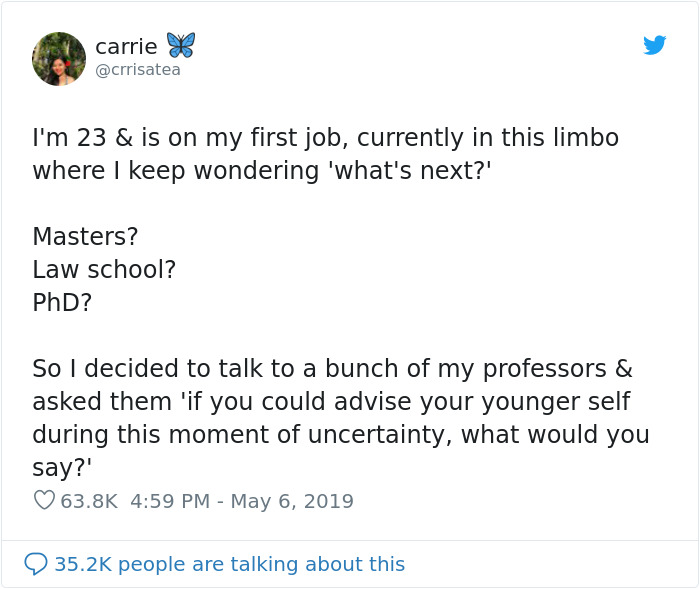Click the 63.8K likes count
This screenshot has width=700, height=589.
point(89,501)
